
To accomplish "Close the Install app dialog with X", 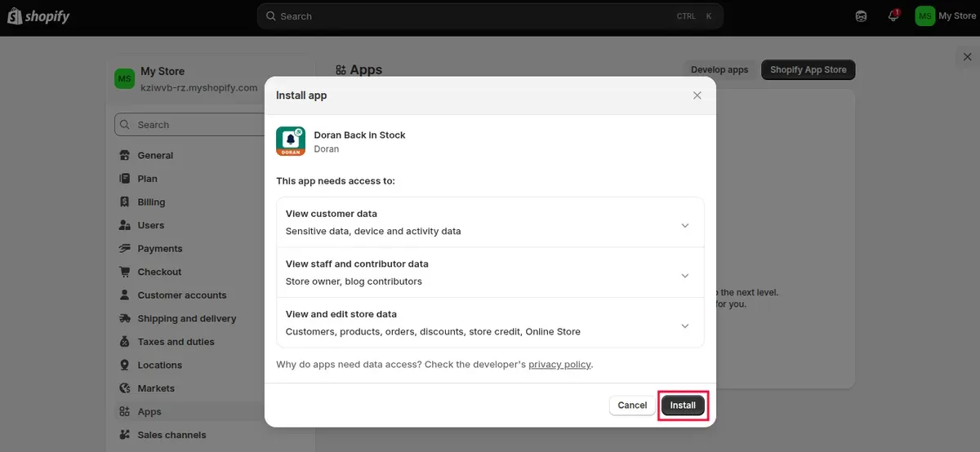I will (697, 95).
